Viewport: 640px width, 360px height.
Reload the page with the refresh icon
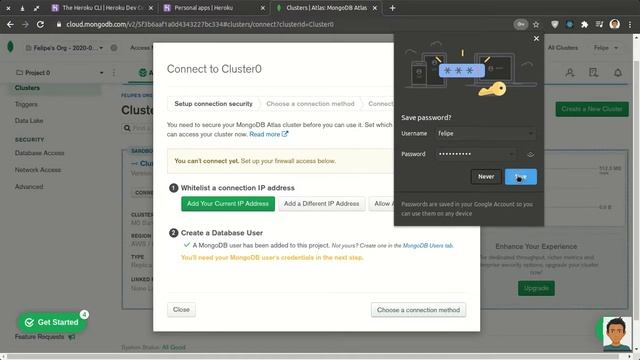click(x=40, y=24)
